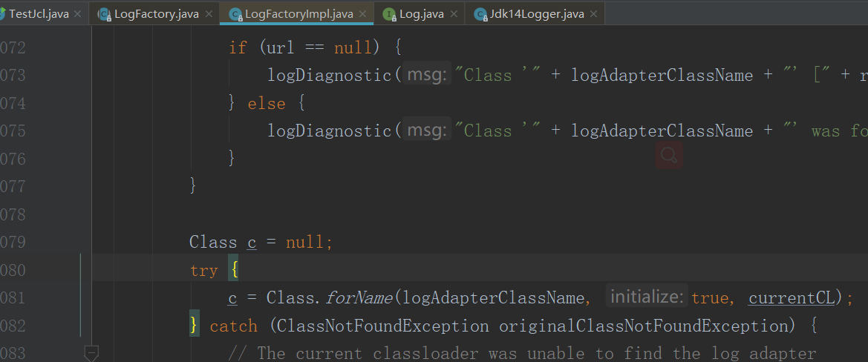Image resolution: width=868 pixels, height=362 pixels.
Task: Click the 'forName' method call
Action: [359, 298]
